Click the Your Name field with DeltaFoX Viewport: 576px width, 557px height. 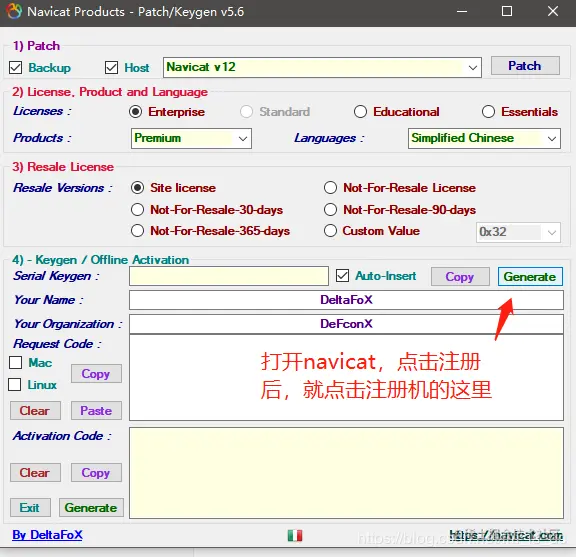click(x=346, y=300)
